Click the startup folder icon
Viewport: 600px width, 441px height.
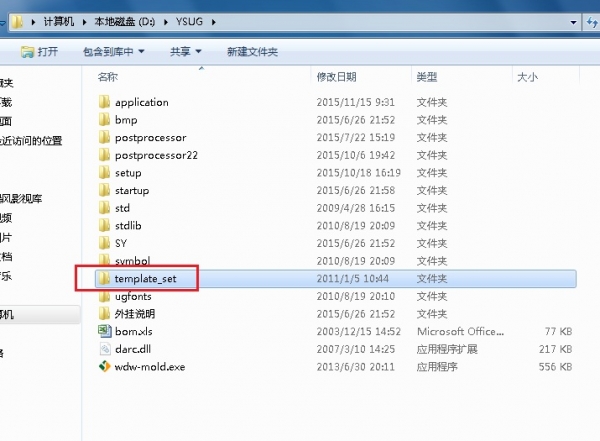coord(104,190)
